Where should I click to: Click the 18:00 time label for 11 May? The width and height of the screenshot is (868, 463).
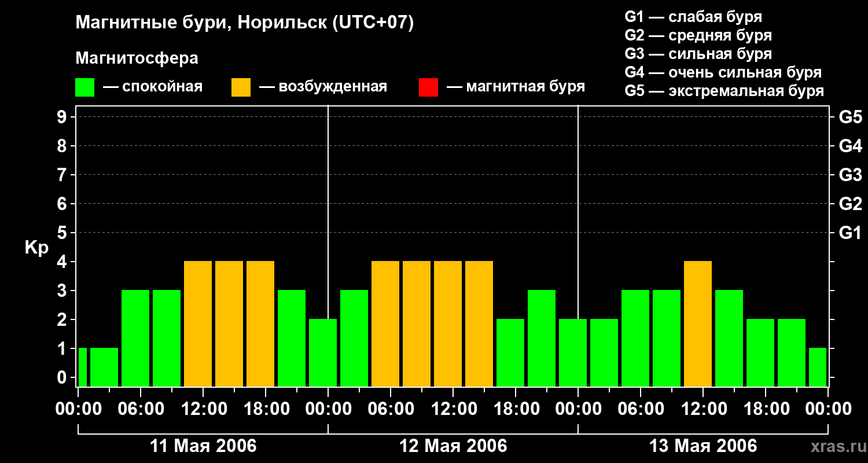tap(266, 409)
